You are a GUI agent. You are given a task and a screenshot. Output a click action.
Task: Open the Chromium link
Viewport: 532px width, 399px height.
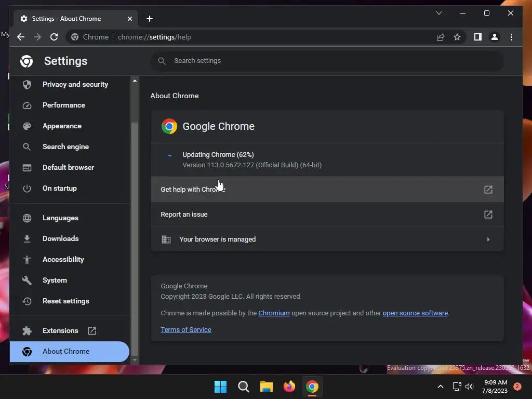point(274,313)
